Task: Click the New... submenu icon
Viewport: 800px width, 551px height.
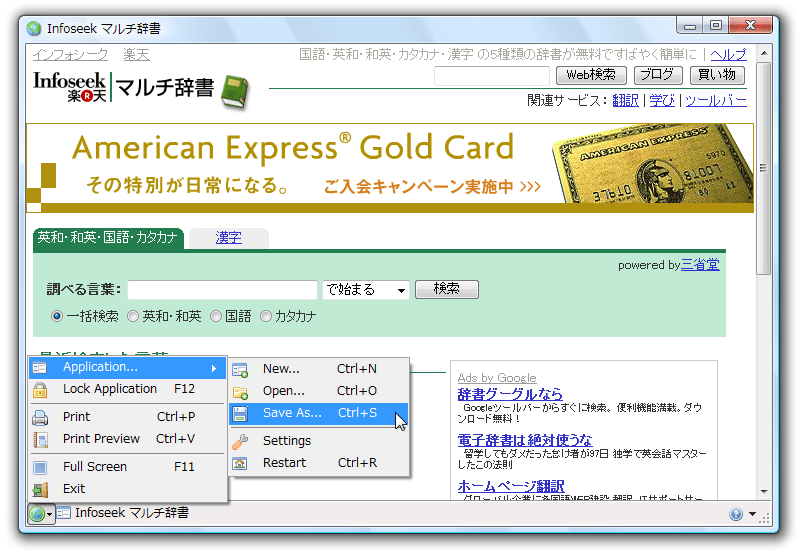Action: 240,369
